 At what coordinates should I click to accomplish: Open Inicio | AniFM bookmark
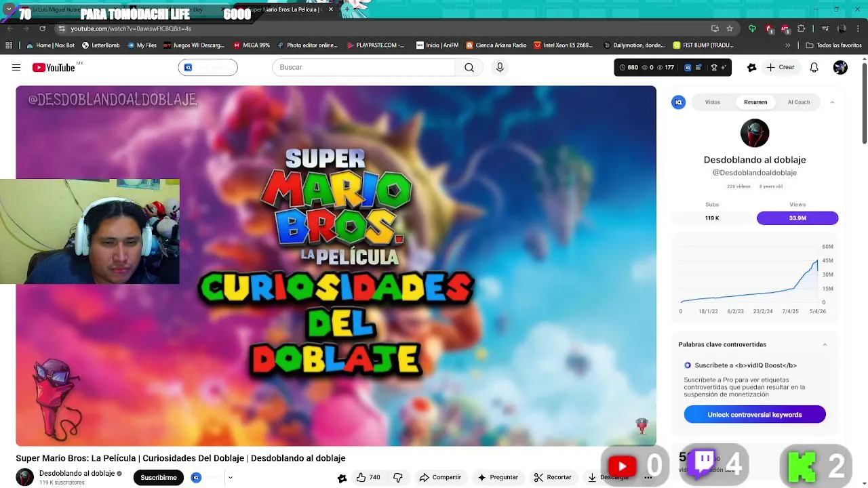[x=437, y=45]
